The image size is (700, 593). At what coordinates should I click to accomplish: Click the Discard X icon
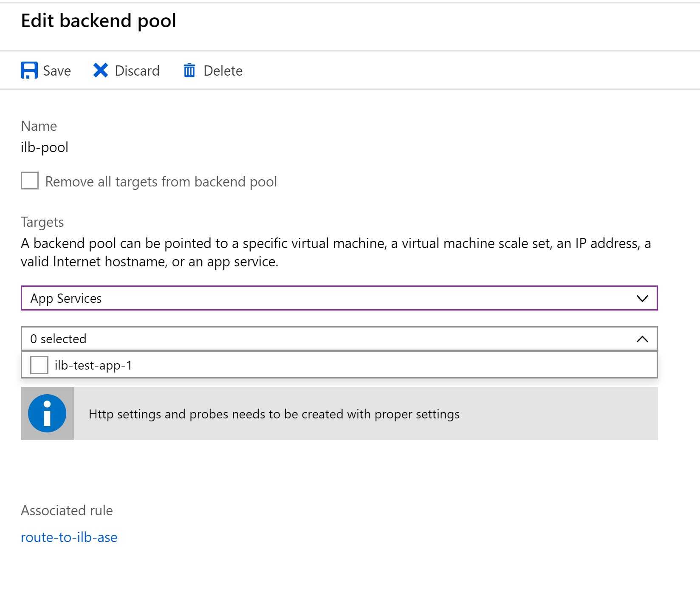100,71
